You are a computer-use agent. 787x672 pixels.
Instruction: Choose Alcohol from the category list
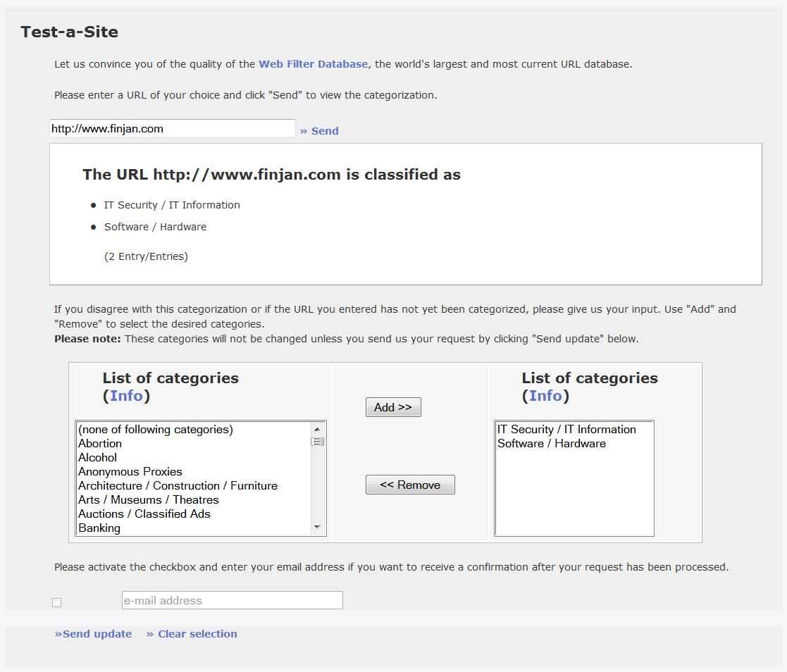click(97, 458)
